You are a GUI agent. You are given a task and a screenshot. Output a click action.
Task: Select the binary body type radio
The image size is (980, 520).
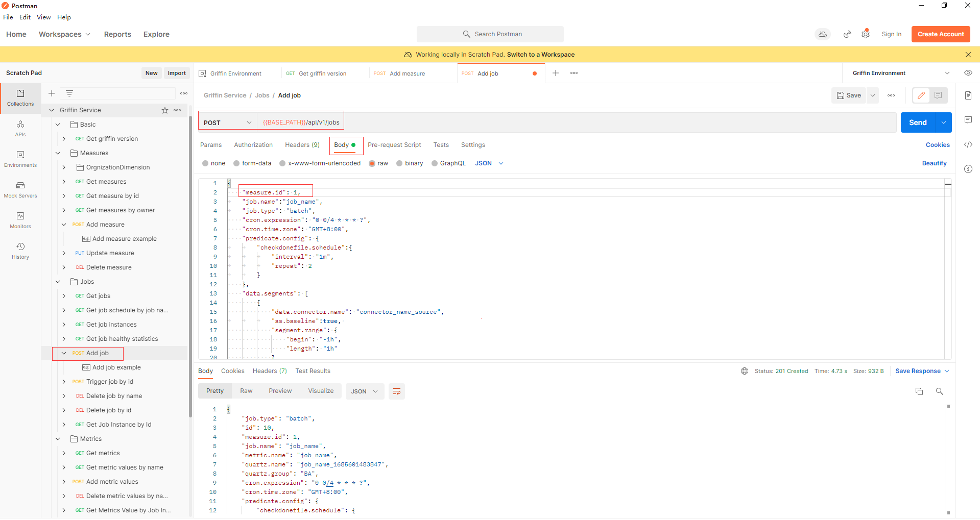pyautogui.click(x=399, y=163)
